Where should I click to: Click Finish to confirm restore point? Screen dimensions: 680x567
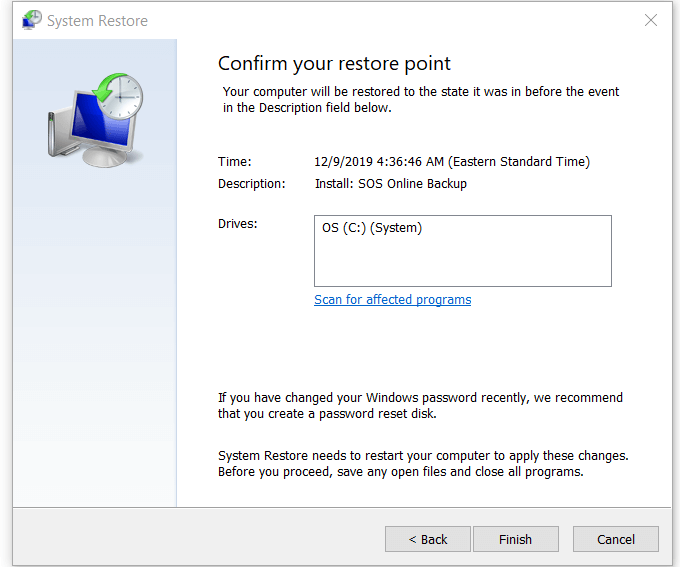(x=516, y=539)
